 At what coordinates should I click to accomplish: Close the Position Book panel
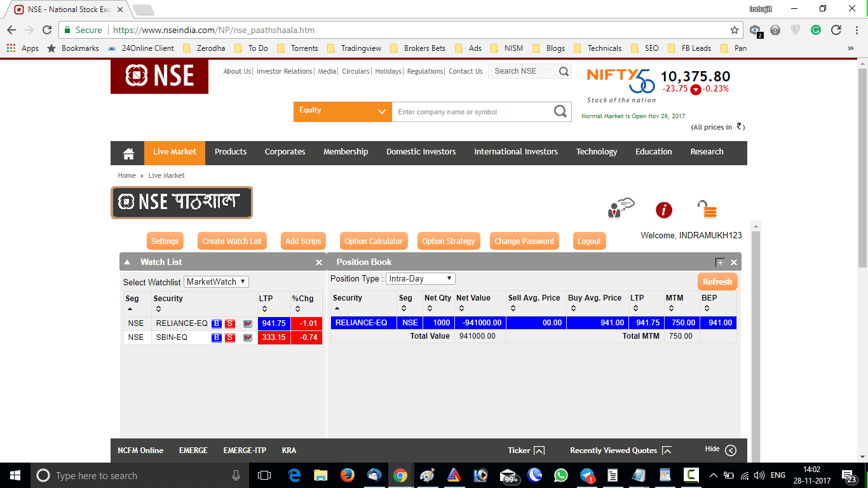(734, 262)
